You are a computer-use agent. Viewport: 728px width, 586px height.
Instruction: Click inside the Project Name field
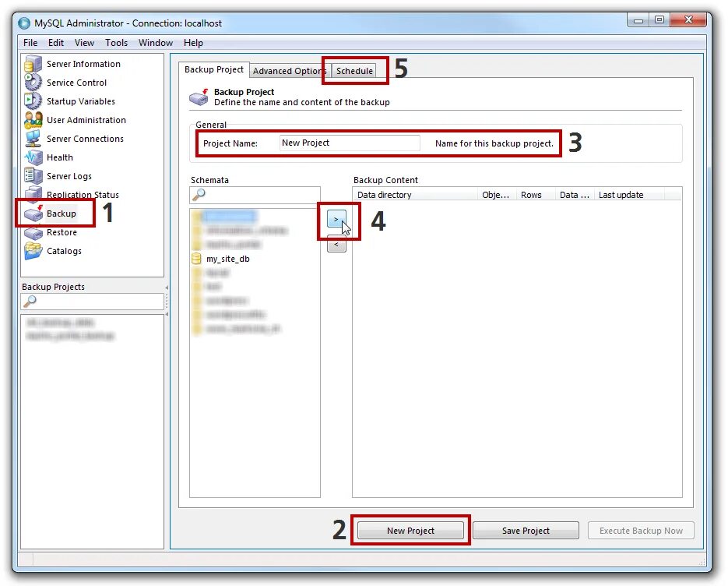349,143
